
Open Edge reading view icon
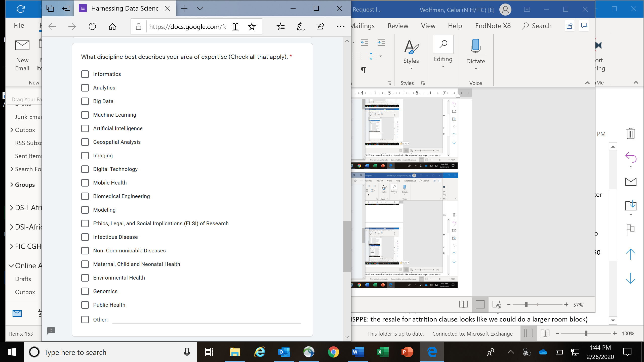(x=235, y=26)
